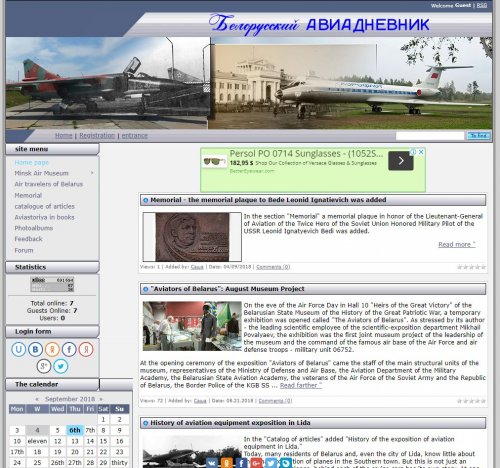Click the arrow button on the Persol ad

401,161
